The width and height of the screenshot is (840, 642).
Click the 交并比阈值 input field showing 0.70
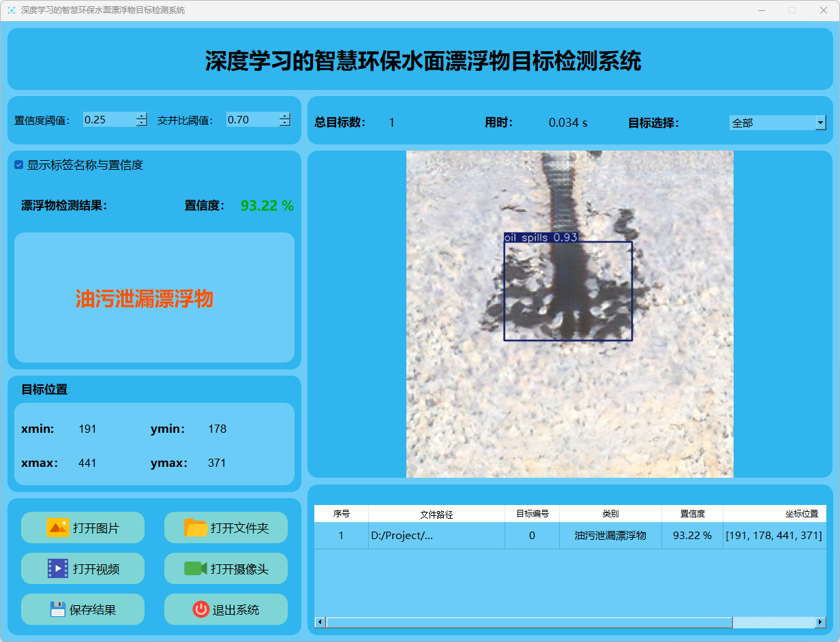pyautogui.click(x=251, y=120)
